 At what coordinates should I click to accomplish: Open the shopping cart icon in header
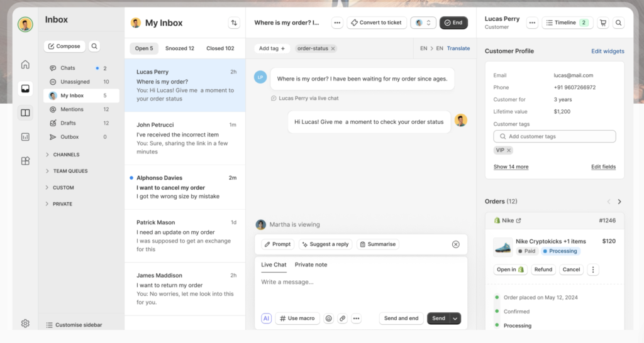[603, 23]
